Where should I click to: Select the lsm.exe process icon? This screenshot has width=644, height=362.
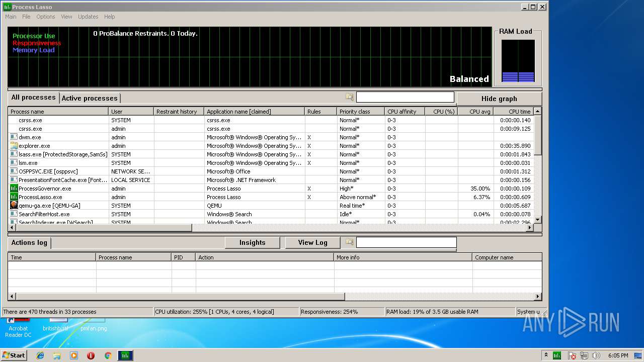[14, 163]
